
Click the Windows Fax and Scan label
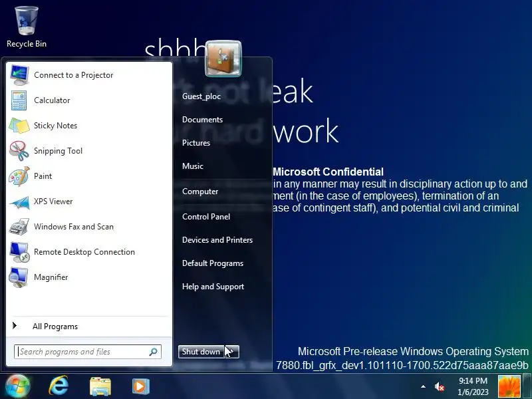tap(74, 227)
